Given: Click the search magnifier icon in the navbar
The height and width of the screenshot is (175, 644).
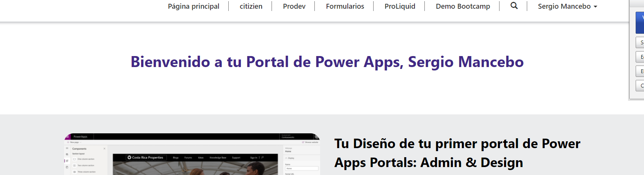Looking at the screenshot, I should pos(514,6).
